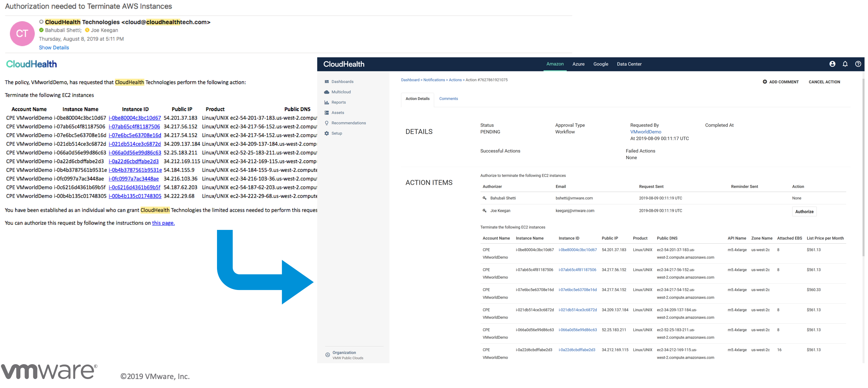This screenshot has height=388, width=868.
Task: Open email link i-07e6bc5e63708e16d
Action: pyautogui.click(x=135, y=135)
